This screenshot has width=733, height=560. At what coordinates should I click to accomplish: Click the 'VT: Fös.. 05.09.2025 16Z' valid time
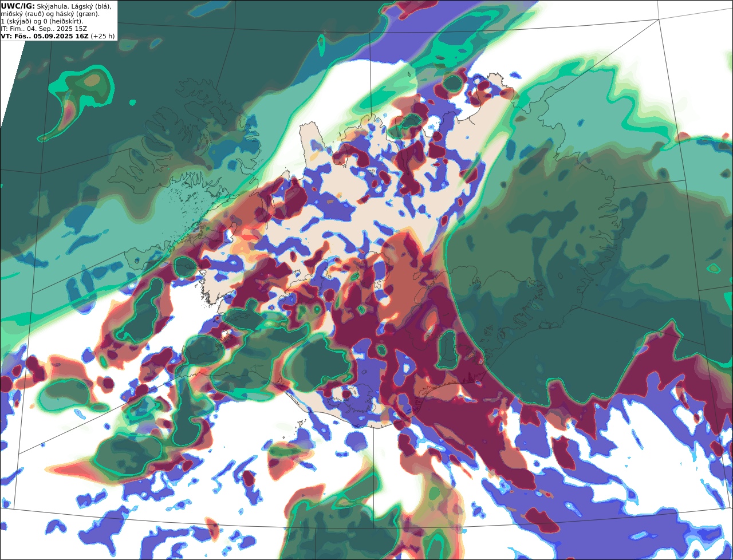click(44, 36)
